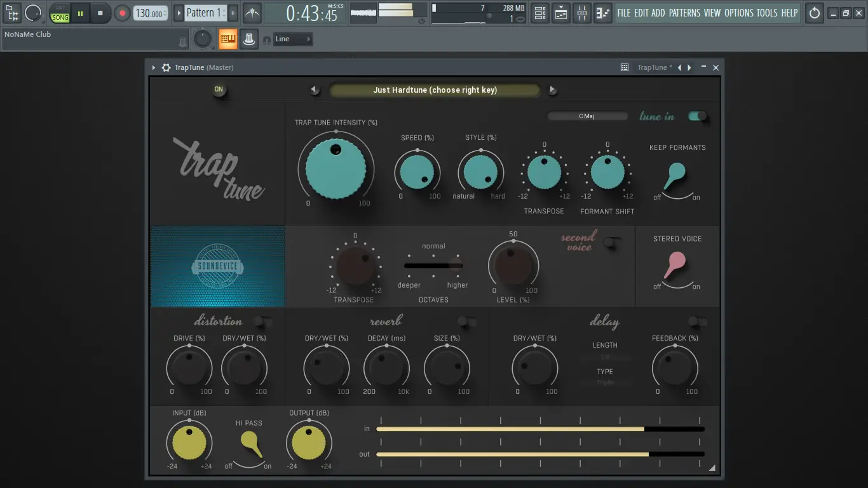Open the Line snap dropdown
The image size is (868, 488).
(x=292, y=39)
